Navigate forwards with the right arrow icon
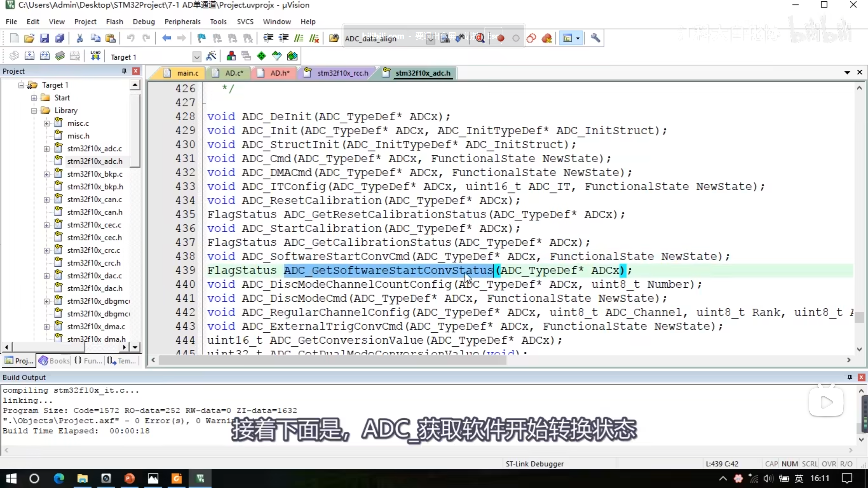Image resolution: width=868 pixels, height=488 pixels. point(181,38)
